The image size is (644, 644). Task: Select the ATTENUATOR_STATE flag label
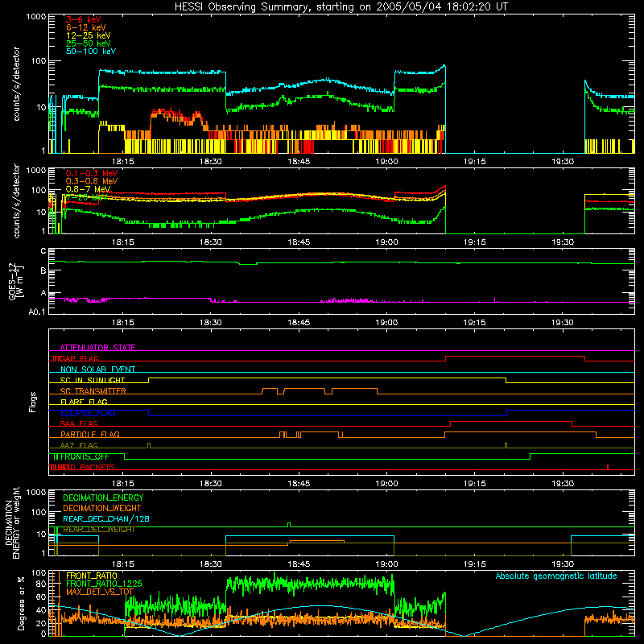coord(97,348)
